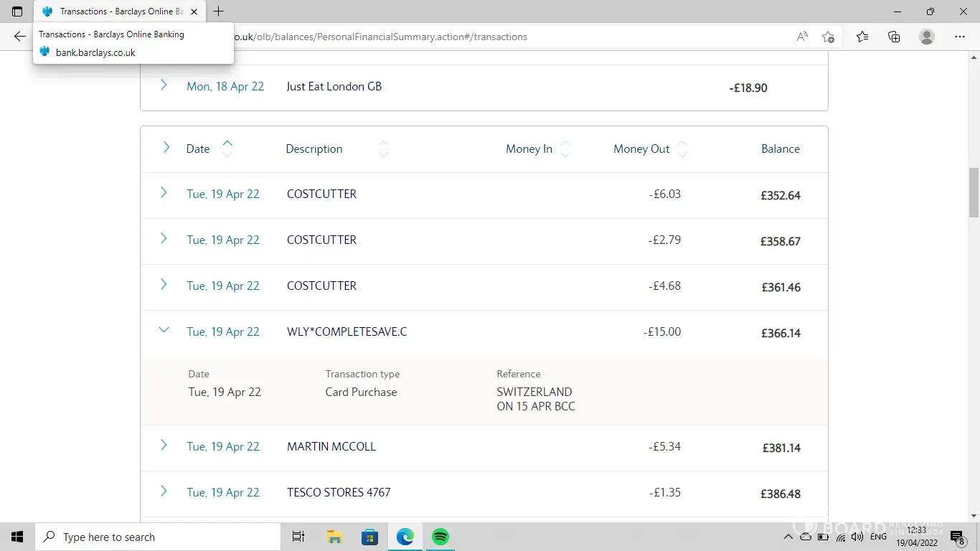Go back to the previous page

point(19,37)
